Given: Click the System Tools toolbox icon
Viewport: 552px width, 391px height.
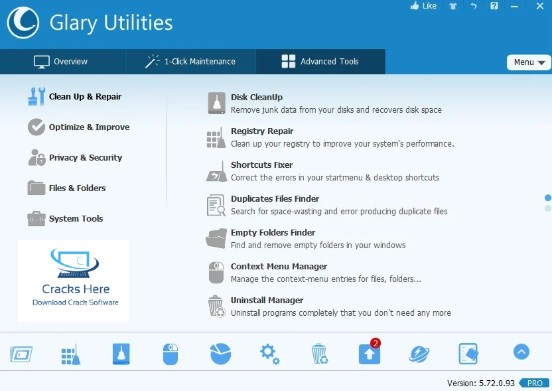Looking at the screenshot, I should tap(37, 219).
